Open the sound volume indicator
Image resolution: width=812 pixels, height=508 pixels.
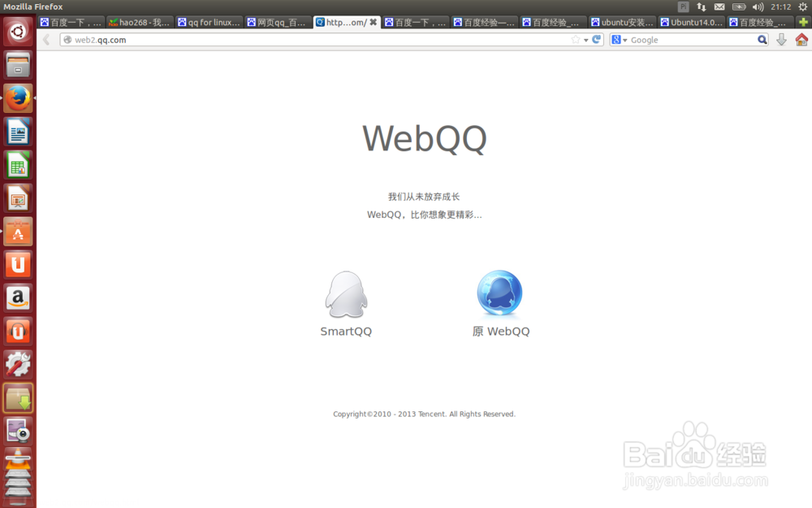pos(758,7)
